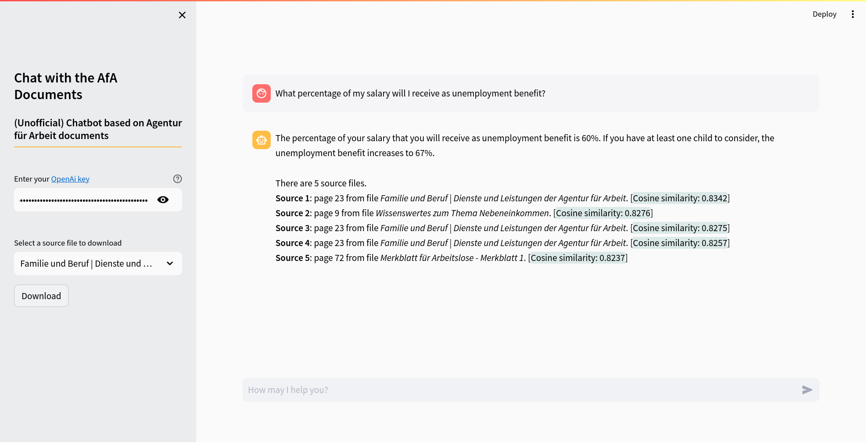Click the "Chat with the AfA Documents" heading
This screenshot has height=443, width=868.
(x=66, y=86)
